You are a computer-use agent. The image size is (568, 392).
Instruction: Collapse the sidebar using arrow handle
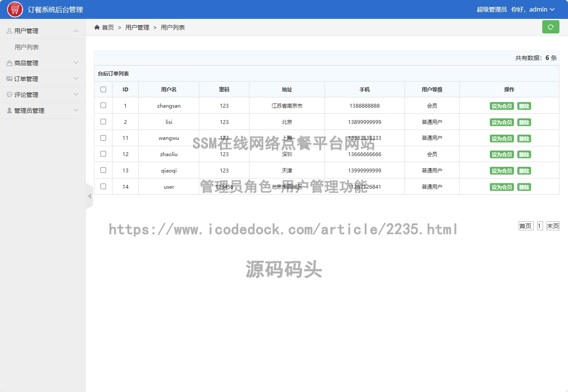click(89, 196)
